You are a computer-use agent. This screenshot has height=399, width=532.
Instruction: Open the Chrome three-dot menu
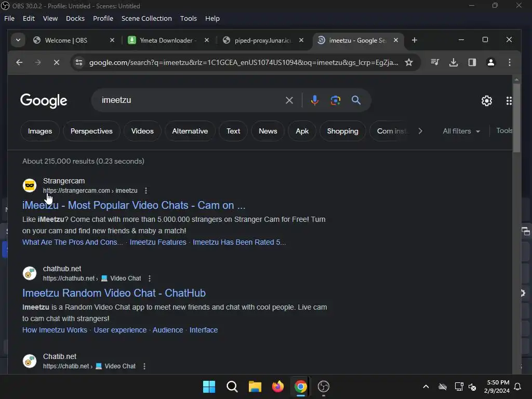(x=509, y=62)
